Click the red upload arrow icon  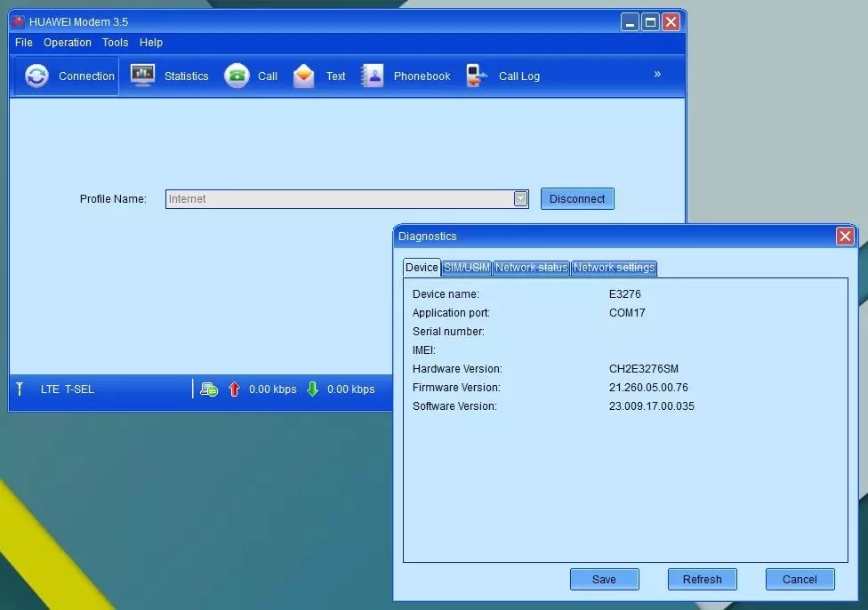(x=234, y=389)
